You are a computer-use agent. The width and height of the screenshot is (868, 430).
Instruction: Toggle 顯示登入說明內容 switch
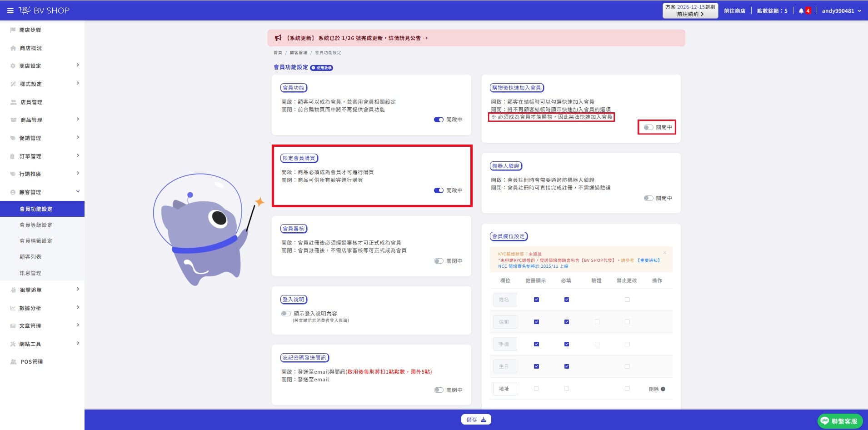tap(286, 314)
